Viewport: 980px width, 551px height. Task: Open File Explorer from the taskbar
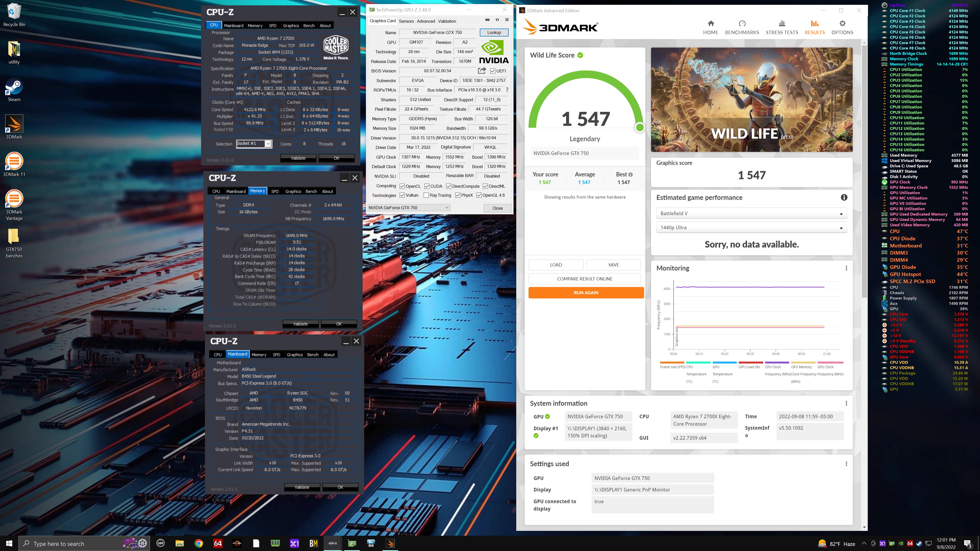[x=180, y=543]
